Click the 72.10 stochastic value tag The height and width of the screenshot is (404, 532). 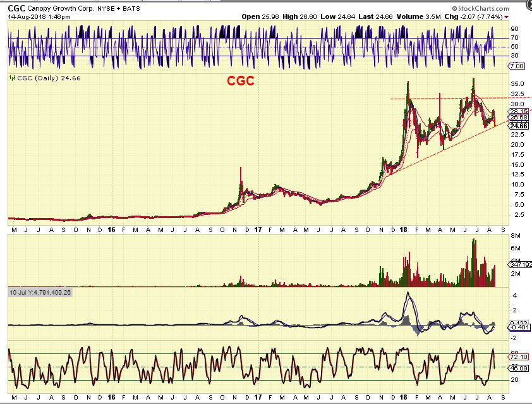[x=519, y=357]
